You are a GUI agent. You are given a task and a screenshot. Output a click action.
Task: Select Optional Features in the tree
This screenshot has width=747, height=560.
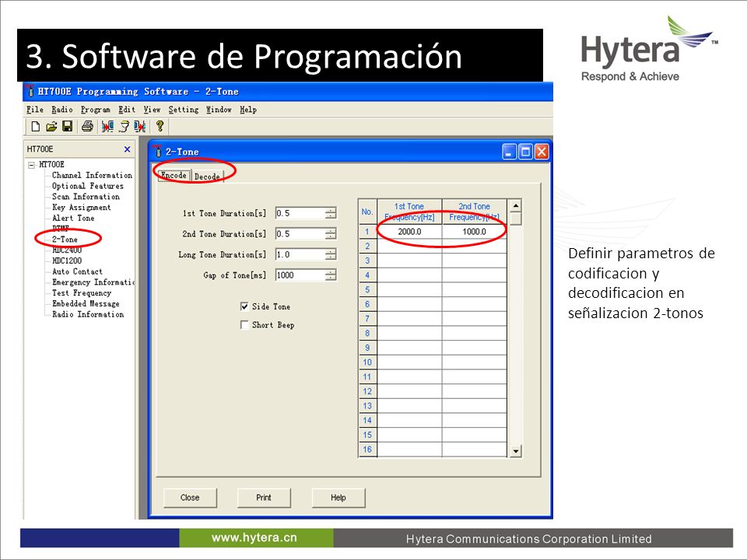[x=88, y=186]
